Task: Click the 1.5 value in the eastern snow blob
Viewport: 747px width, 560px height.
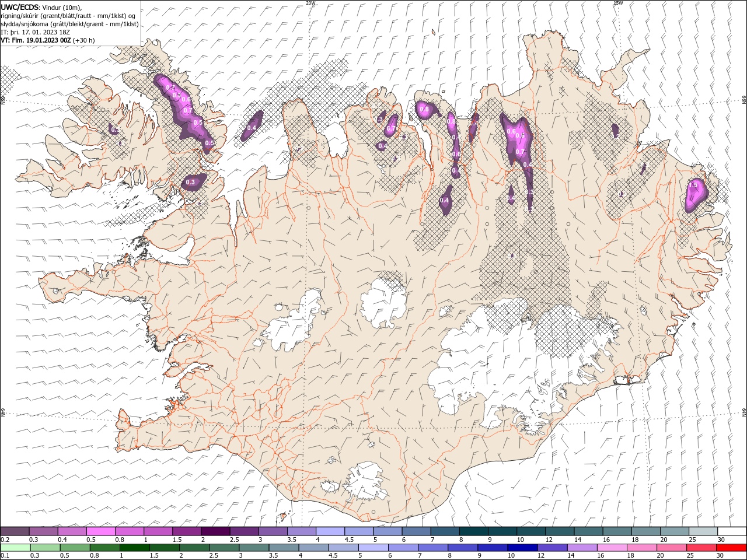Action: (693, 185)
